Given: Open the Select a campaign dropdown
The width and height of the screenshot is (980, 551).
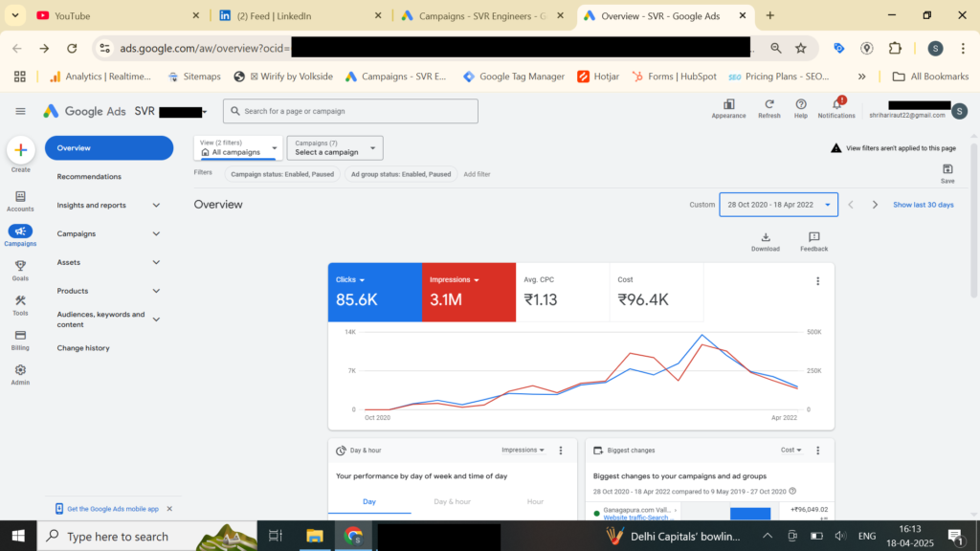Looking at the screenshot, I should (334, 147).
